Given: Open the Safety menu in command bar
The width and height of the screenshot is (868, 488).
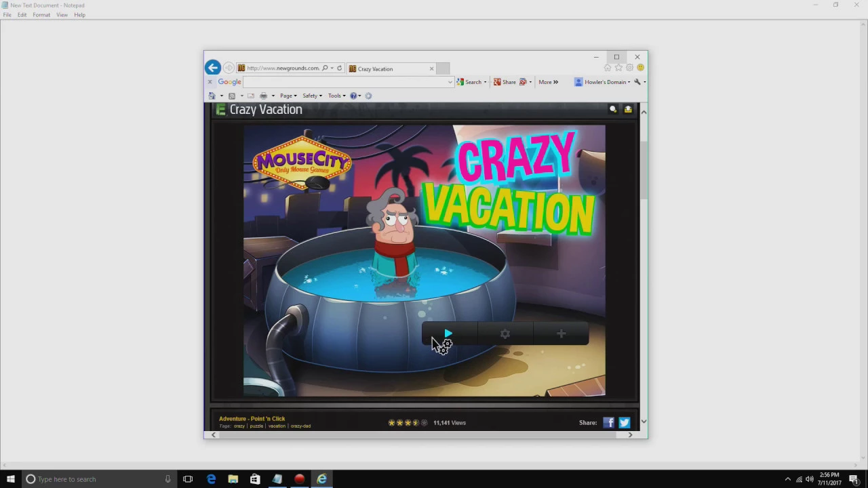Looking at the screenshot, I should (312, 96).
